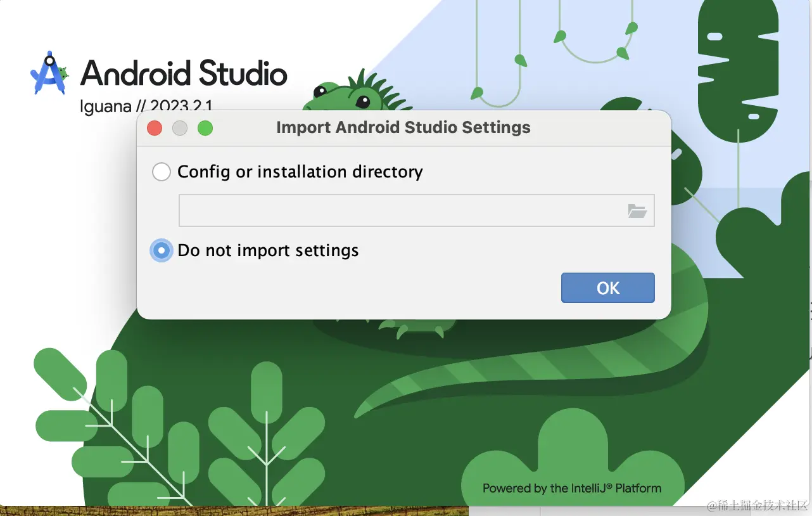This screenshot has height=516, width=812.
Task: Click the folder browse icon in directory field
Action: [x=637, y=211]
